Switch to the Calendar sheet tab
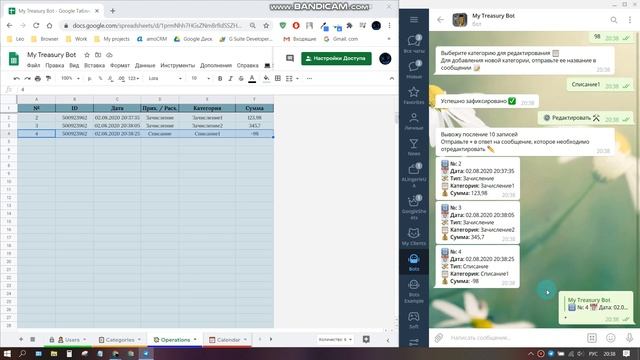 pyautogui.click(x=228, y=340)
